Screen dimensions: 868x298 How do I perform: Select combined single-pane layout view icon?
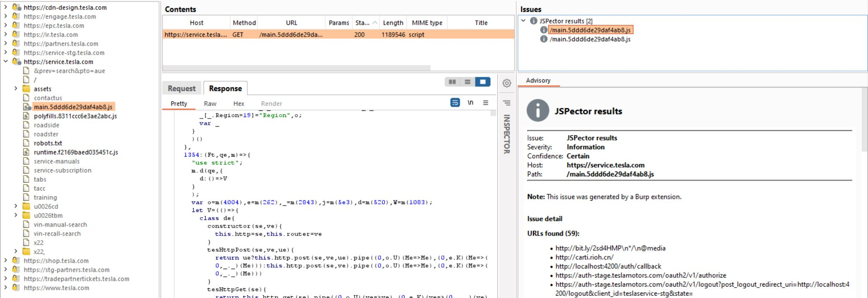[483, 82]
